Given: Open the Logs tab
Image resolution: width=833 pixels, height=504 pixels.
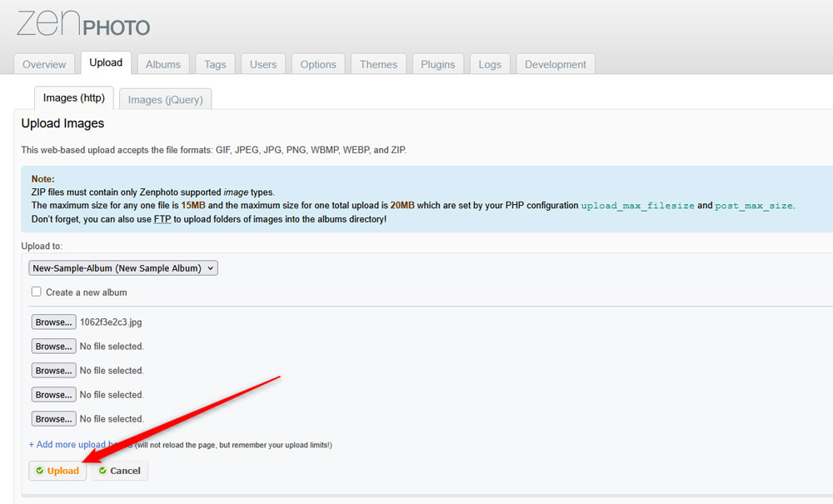Looking at the screenshot, I should [x=490, y=63].
